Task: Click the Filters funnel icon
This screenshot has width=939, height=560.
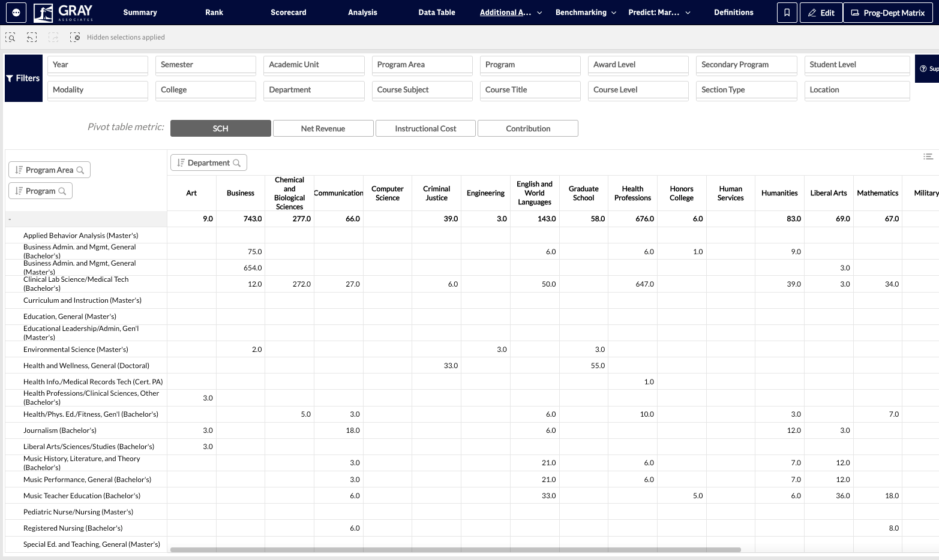Action: [10, 79]
